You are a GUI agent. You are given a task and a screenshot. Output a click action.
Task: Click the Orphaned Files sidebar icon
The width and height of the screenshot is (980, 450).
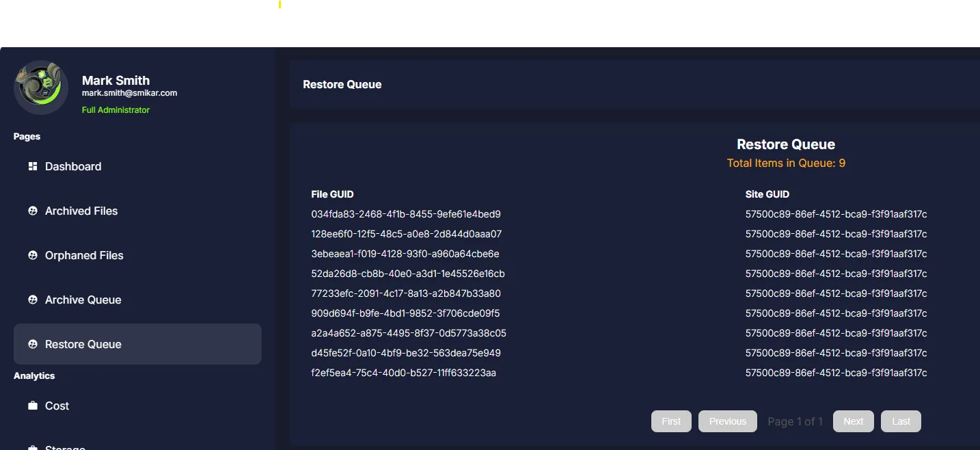point(32,255)
